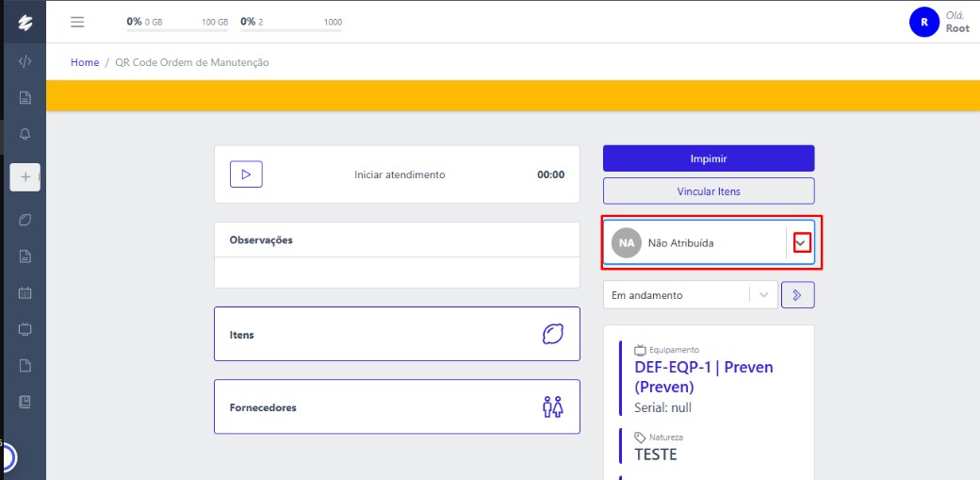This screenshot has width=980, height=480.
Task: Open the Root user avatar menu
Action: pos(924,22)
